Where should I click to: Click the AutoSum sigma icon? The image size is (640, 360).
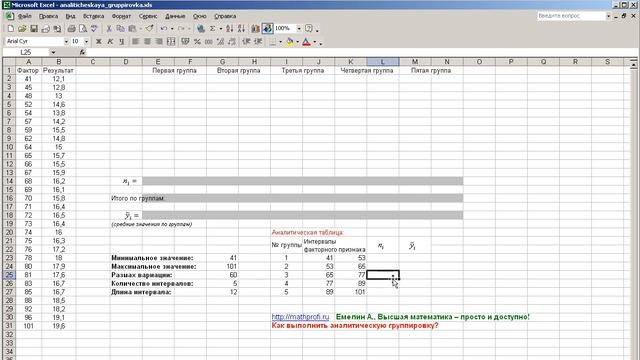pos(213,29)
